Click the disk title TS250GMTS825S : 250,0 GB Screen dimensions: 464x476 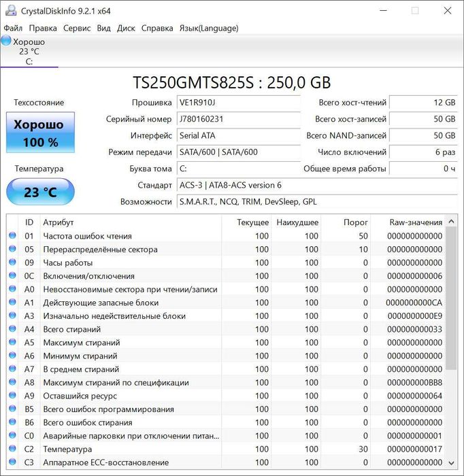pos(232,82)
